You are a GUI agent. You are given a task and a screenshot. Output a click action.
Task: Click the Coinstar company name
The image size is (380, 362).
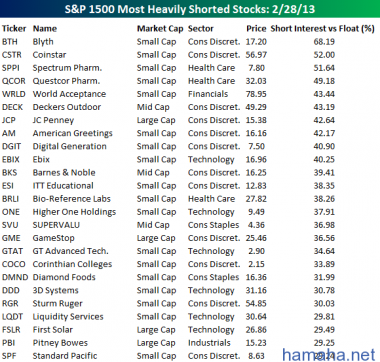(49, 55)
